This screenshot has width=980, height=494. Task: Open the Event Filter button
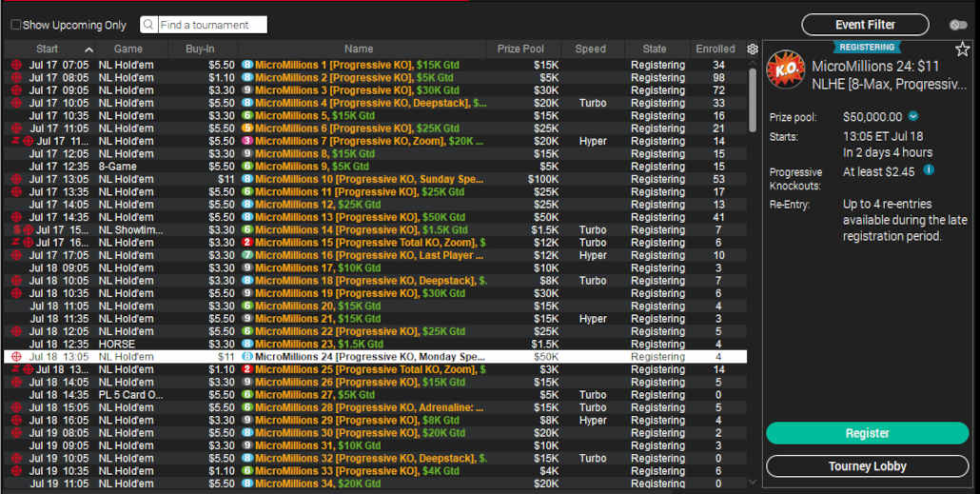tap(865, 25)
